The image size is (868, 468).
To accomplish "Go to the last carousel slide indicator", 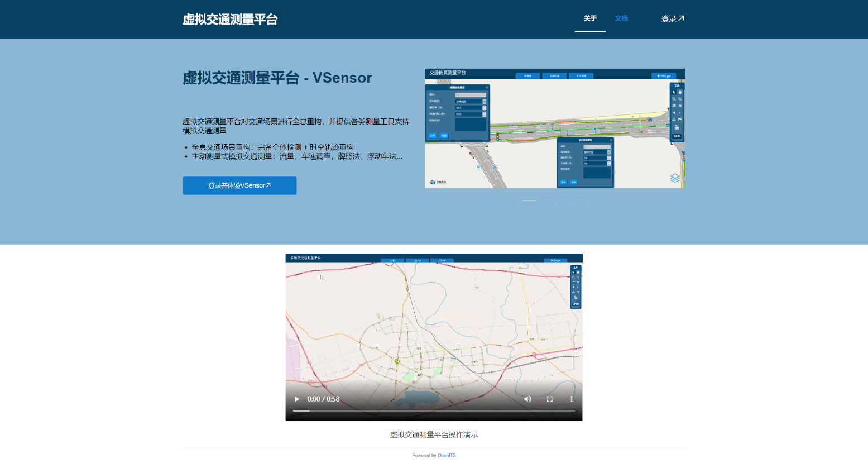I will (582, 200).
